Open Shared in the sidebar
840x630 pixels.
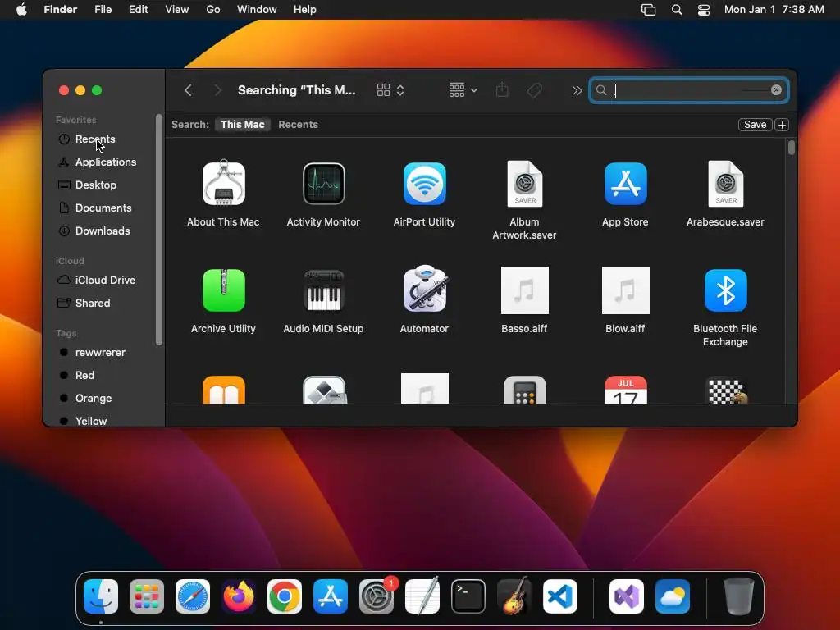(93, 304)
